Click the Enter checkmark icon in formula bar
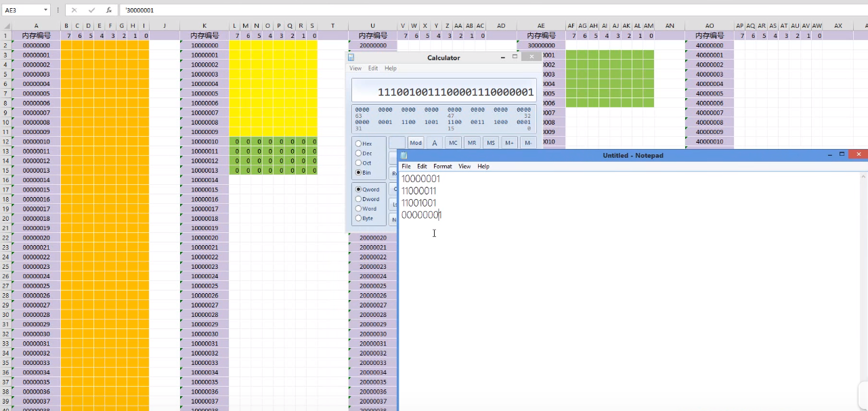This screenshot has height=411, width=868. point(91,10)
